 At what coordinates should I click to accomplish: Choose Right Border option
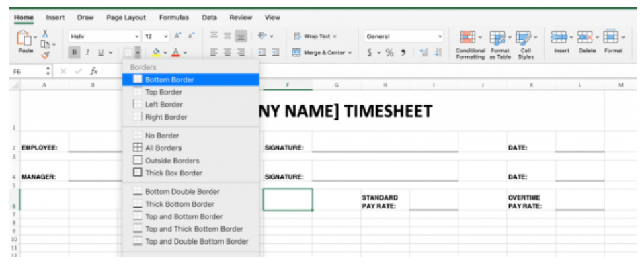(190, 117)
